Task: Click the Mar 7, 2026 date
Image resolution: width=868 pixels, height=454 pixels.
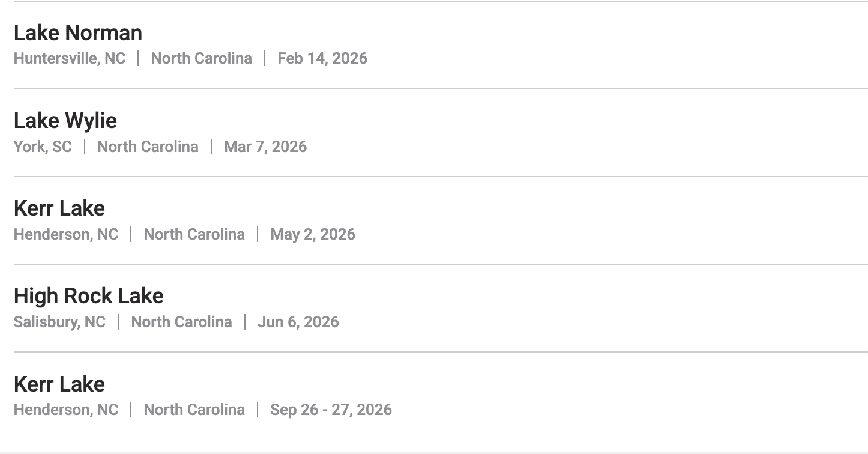Action: pos(265,147)
